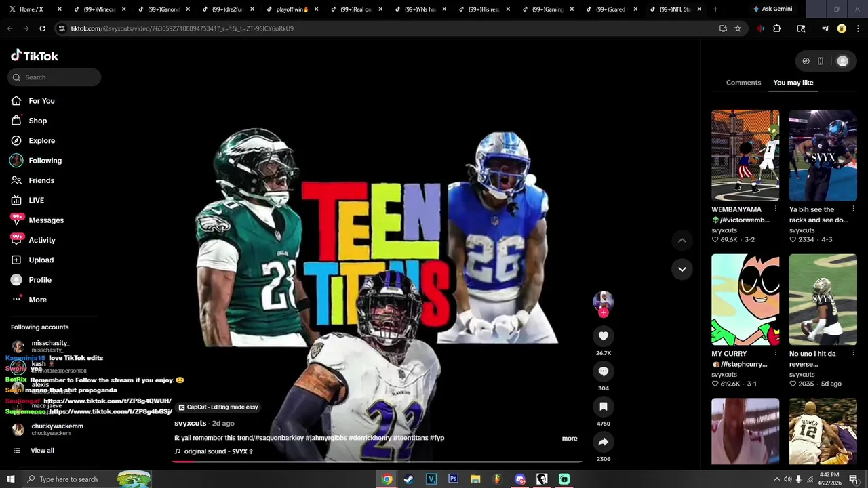Open the TikTok profile avatar menu
The width and height of the screenshot is (868, 488).
coord(842,61)
